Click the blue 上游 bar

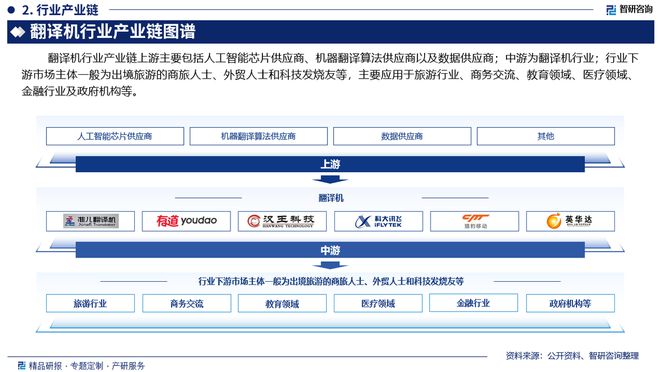pyautogui.click(x=330, y=164)
